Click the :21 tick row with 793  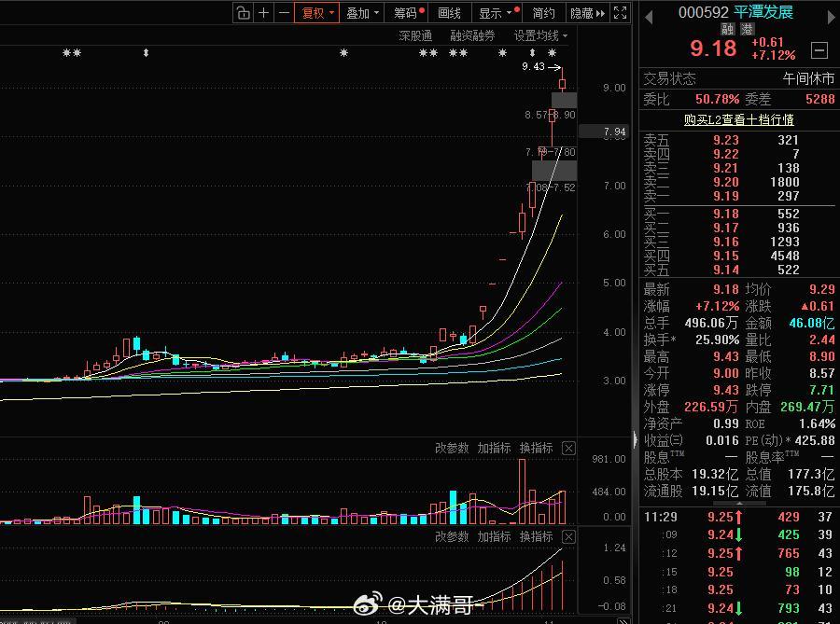737,608
